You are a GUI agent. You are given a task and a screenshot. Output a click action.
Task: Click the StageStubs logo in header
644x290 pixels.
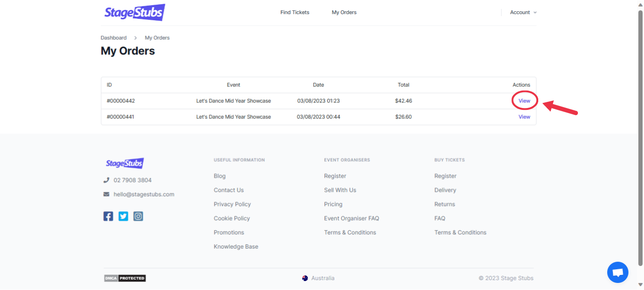135,12
